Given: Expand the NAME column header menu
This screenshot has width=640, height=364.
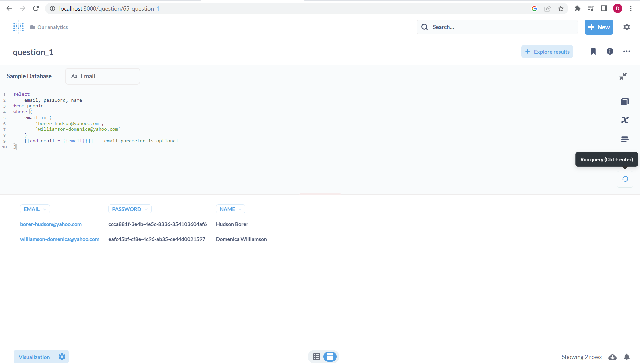Looking at the screenshot, I should (230, 209).
